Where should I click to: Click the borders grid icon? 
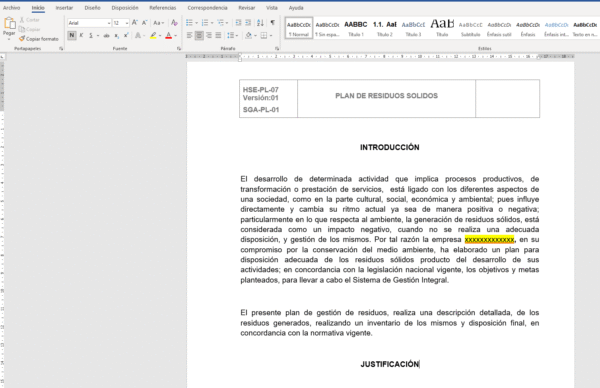coord(264,36)
